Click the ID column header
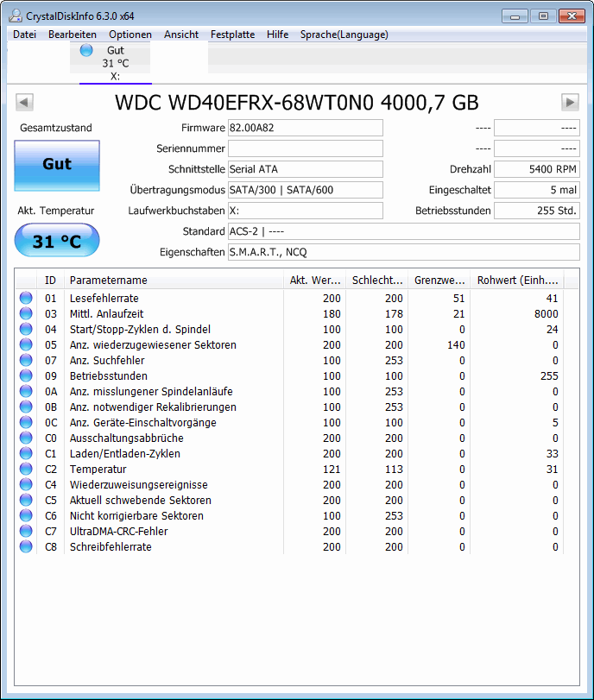 point(50,280)
